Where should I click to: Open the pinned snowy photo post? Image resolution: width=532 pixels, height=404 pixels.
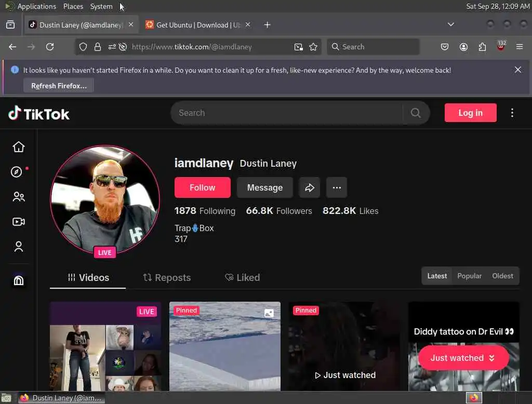tap(225, 346)
